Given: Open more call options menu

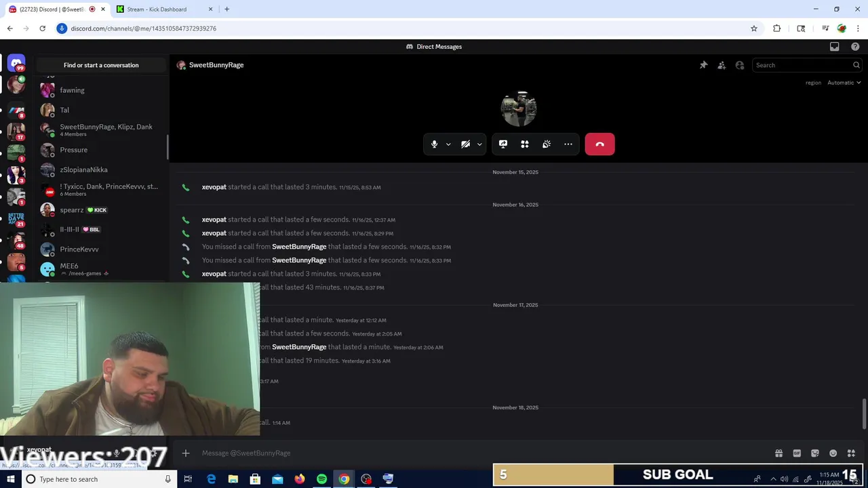Looking at the screenshot, I should coord(568,144).
